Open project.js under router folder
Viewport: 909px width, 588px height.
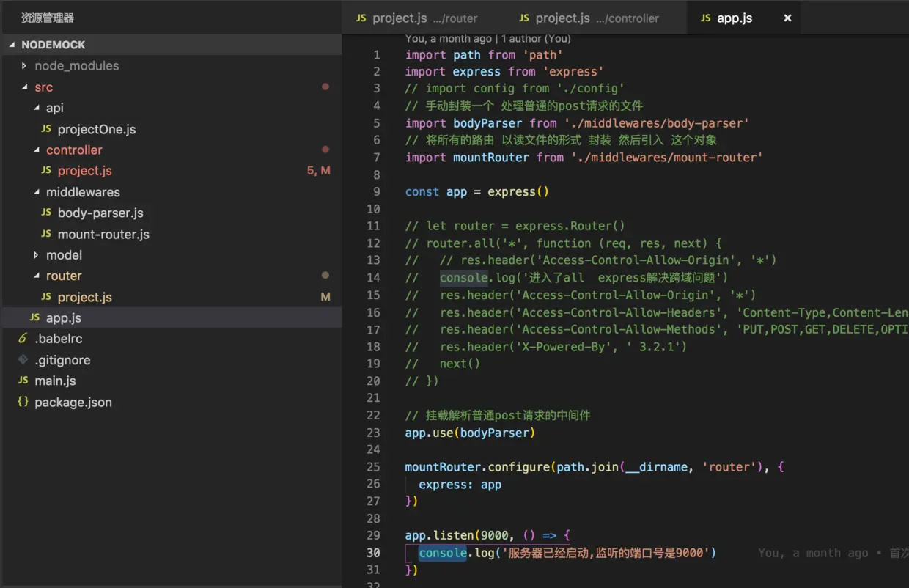click(x=84, y=297)
